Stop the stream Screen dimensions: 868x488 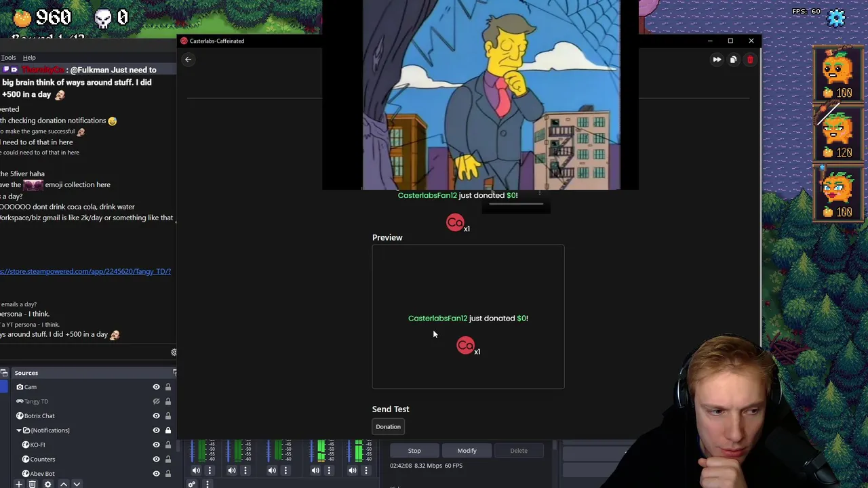[414, 451]
